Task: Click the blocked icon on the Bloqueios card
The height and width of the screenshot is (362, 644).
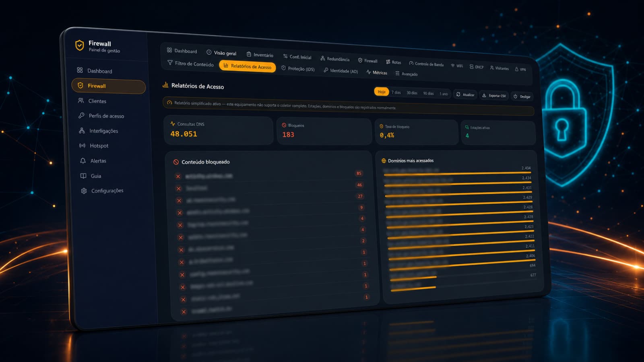Action: click(x=284, y=125)
